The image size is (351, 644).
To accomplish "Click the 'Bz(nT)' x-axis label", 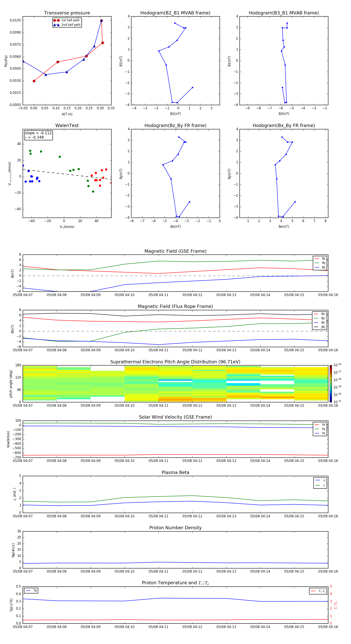I will pos(175,227).
